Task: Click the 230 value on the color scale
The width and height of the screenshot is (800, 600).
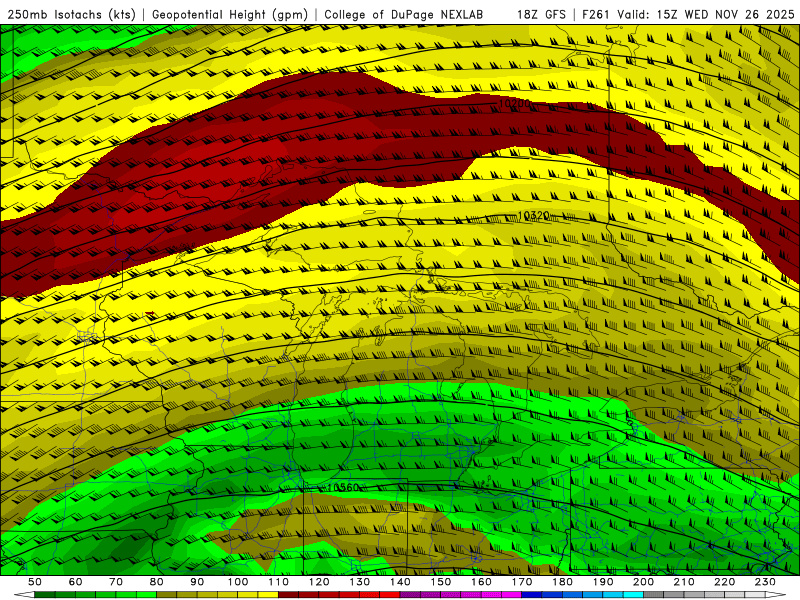Action: pos(766,582)
